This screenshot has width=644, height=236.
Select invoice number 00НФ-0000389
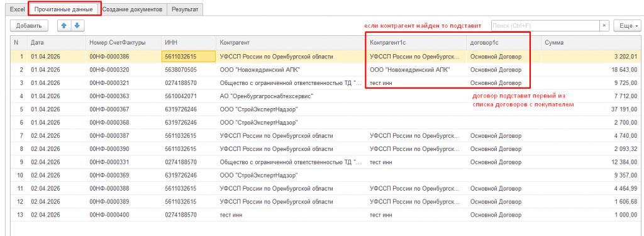click(109, 201)
